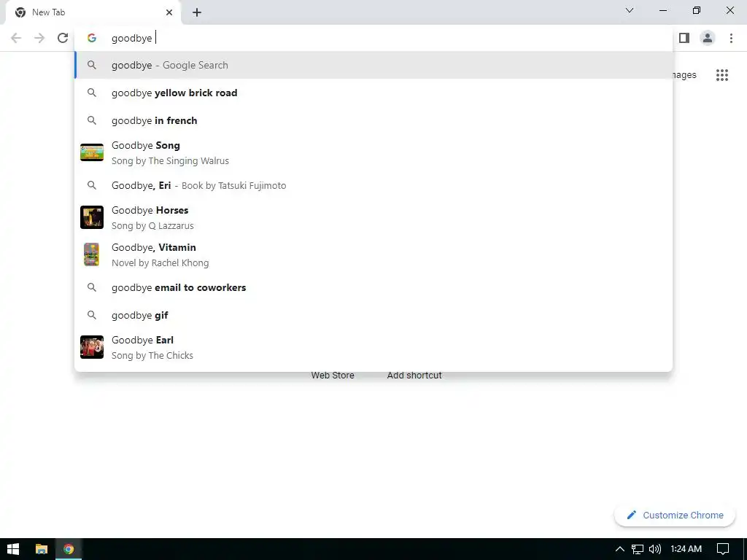Click Add shortcut
The image size is (747, 560).
click(x=414, y=376)
